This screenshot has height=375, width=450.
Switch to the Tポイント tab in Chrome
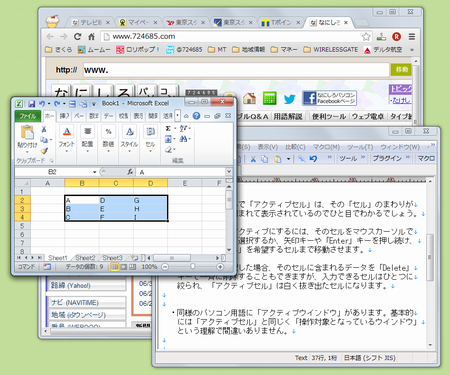click(x=281, y=23)
